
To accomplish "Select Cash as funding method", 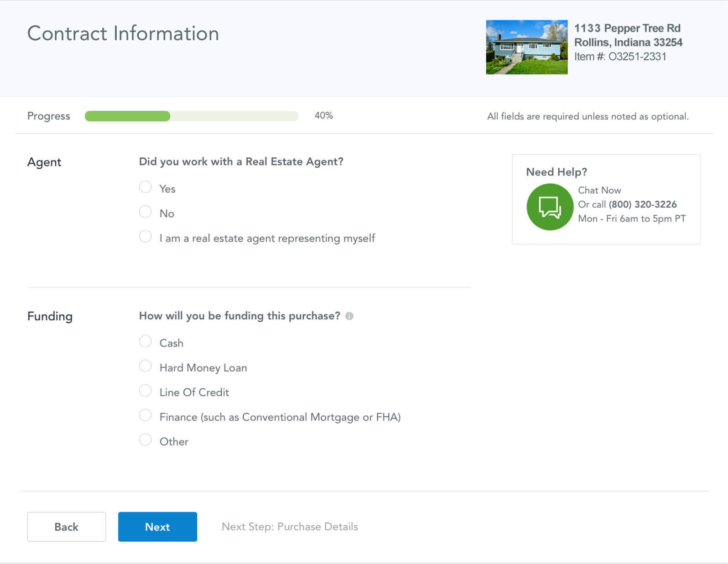I will click(x=146, y=342).
